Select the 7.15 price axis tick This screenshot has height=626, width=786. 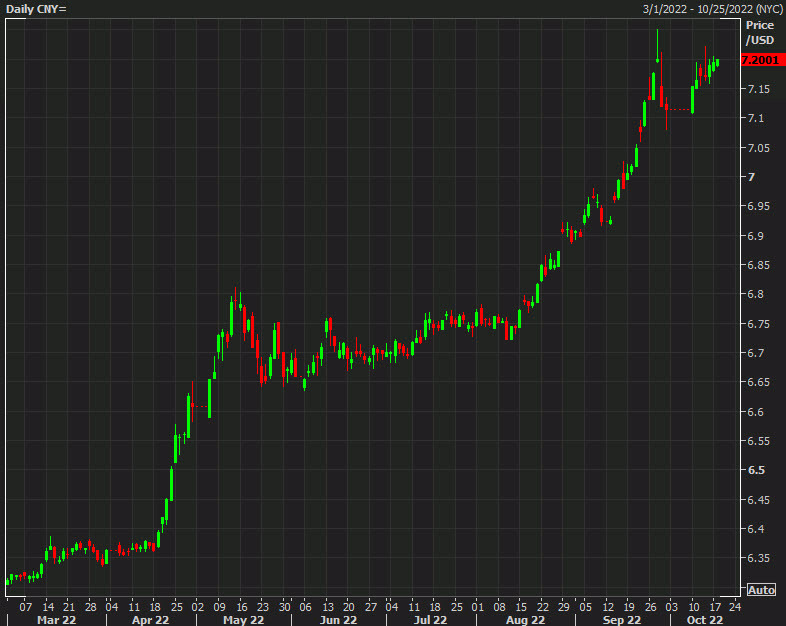[x=757, y=90]
